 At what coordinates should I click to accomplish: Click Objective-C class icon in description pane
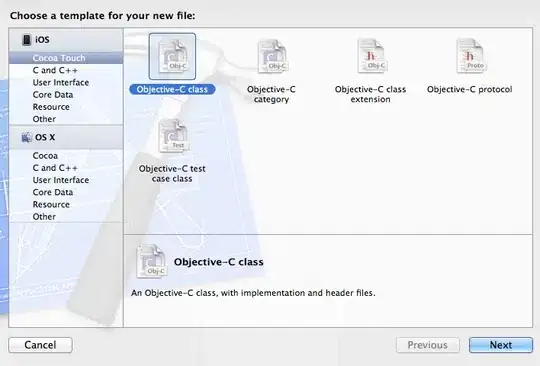(x=152, y=261)
